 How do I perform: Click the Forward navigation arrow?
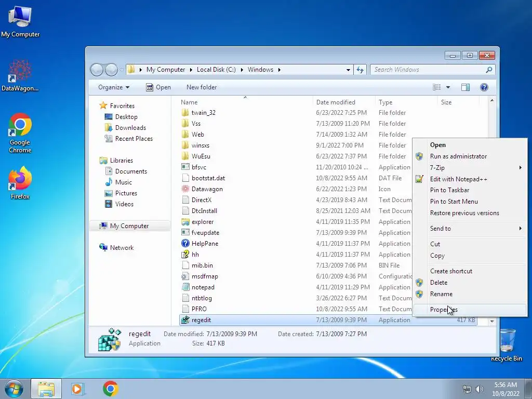coord(111,70)
